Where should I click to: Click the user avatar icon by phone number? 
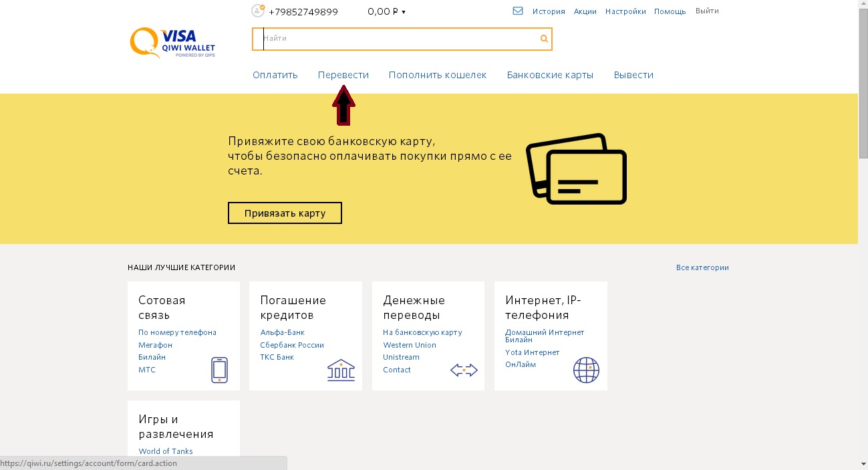pyautogui.click(x=258, y=11)
